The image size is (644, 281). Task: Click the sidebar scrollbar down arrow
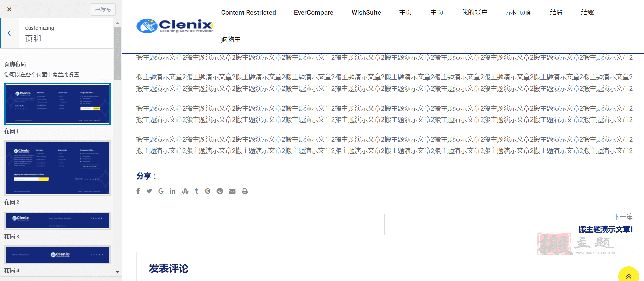[x=117, y=272]
